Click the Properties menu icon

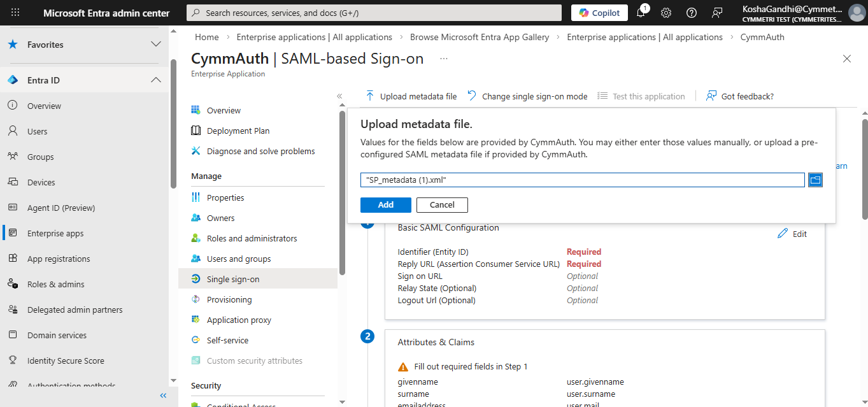(196, 197)
